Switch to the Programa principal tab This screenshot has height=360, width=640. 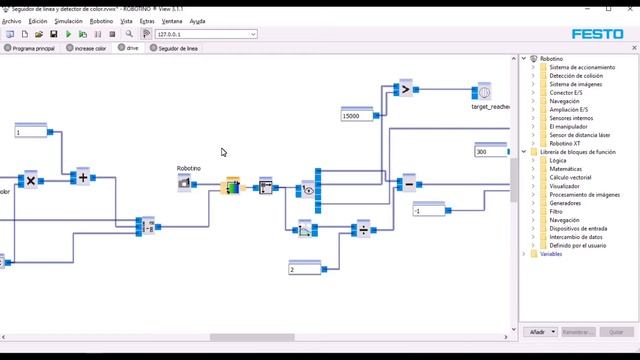point(29,48)
